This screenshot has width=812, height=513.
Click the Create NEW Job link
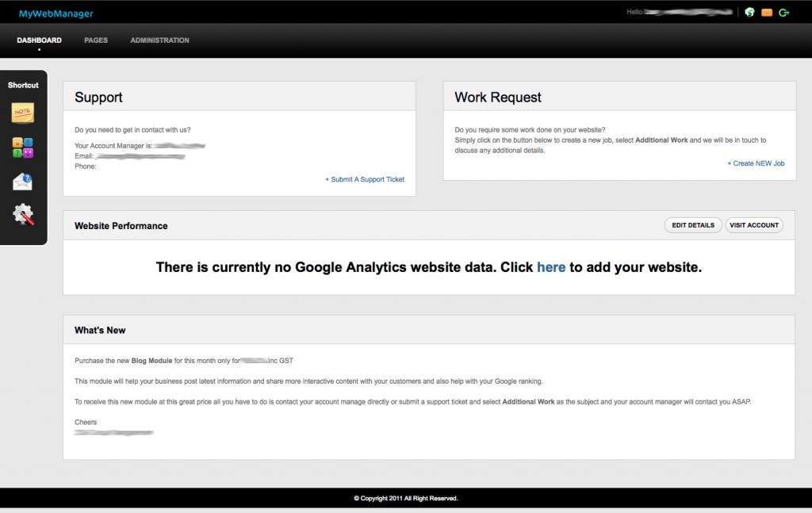click(756, 163)
